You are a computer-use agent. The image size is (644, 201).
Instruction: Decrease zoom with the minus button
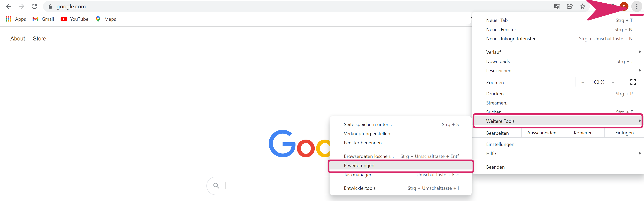(x=582, y=82)
